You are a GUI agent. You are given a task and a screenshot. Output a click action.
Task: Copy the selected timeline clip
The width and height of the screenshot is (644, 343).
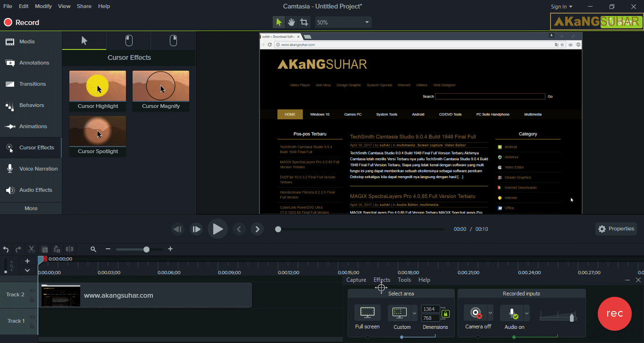[x=44, y=249]
